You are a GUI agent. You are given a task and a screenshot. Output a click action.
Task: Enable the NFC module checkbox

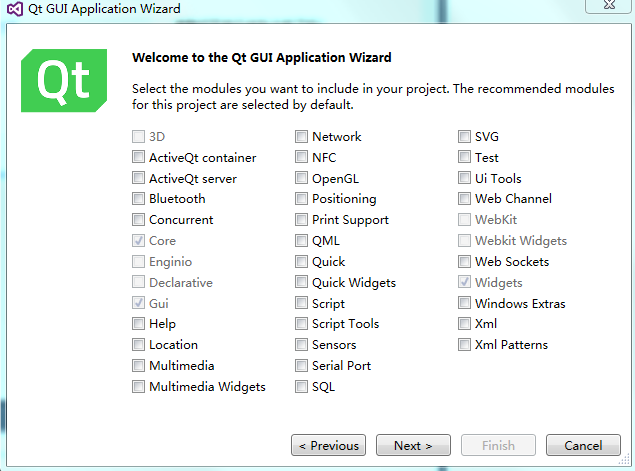pyautogui.click(x=301, y=157)
